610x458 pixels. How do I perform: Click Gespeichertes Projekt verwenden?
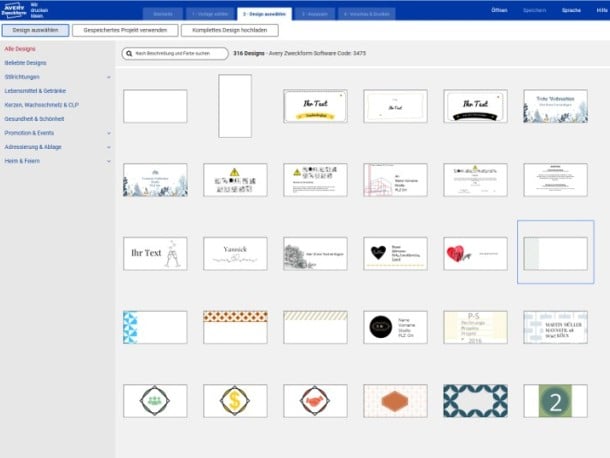125,30
